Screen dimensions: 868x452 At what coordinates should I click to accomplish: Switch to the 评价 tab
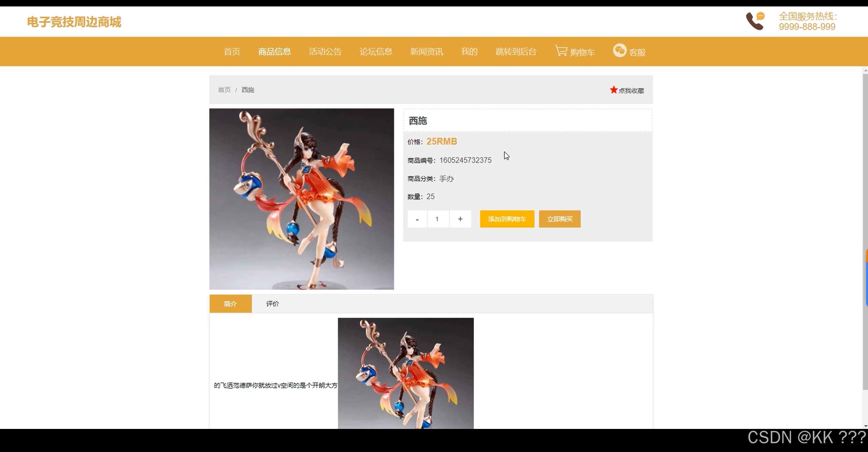[272, 304]
